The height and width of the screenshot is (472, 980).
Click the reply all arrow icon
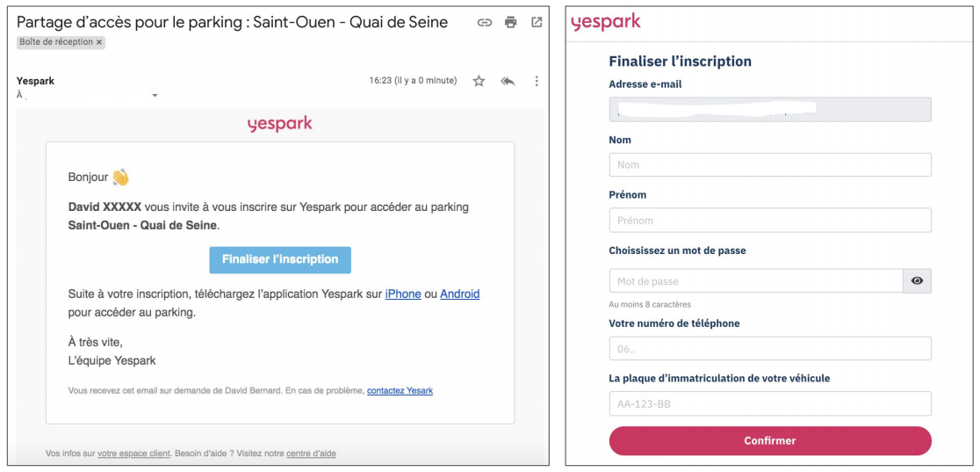coord(508,81)
